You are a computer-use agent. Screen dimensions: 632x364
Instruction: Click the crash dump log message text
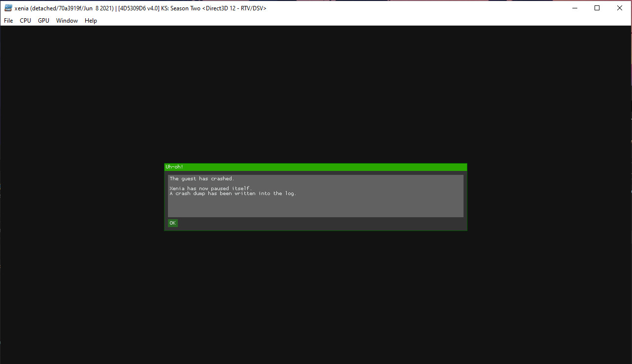(233, 193)
